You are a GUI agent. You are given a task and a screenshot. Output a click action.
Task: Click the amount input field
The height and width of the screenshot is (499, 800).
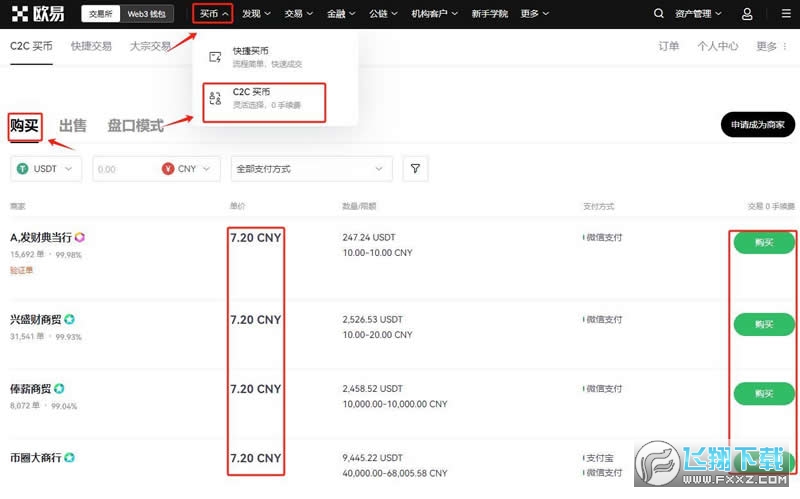124,169
